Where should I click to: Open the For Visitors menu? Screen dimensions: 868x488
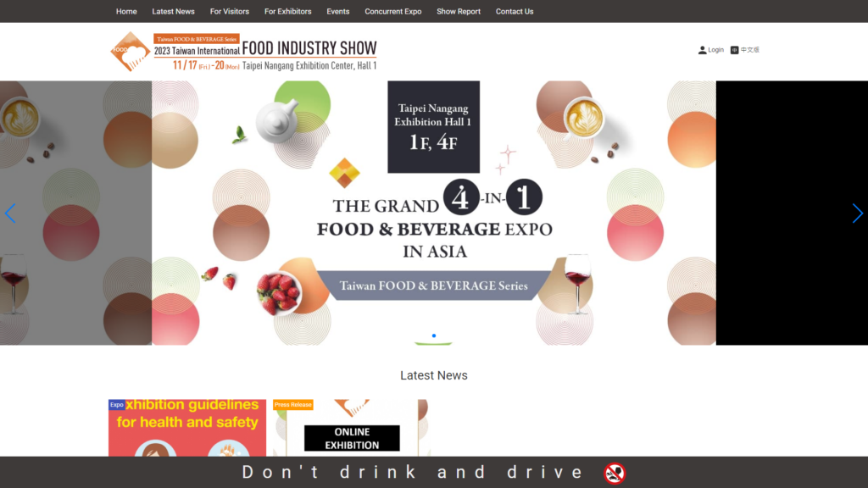click(229, 11)
